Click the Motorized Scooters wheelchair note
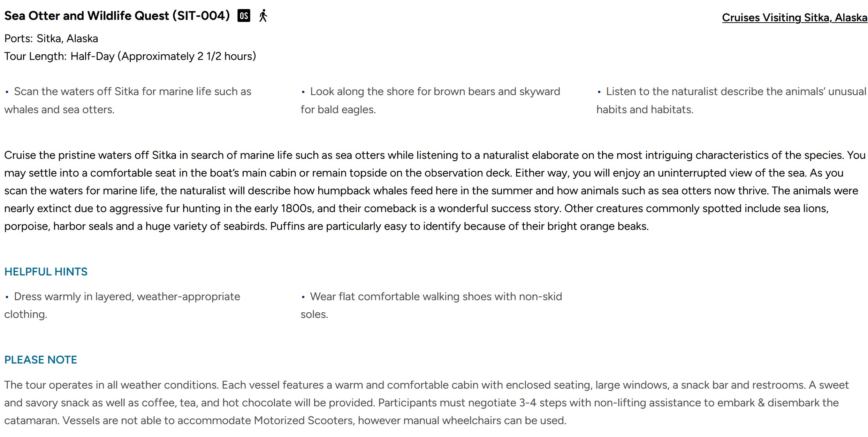The width and height of the screenshot is (868, 437). coord(314,421)
